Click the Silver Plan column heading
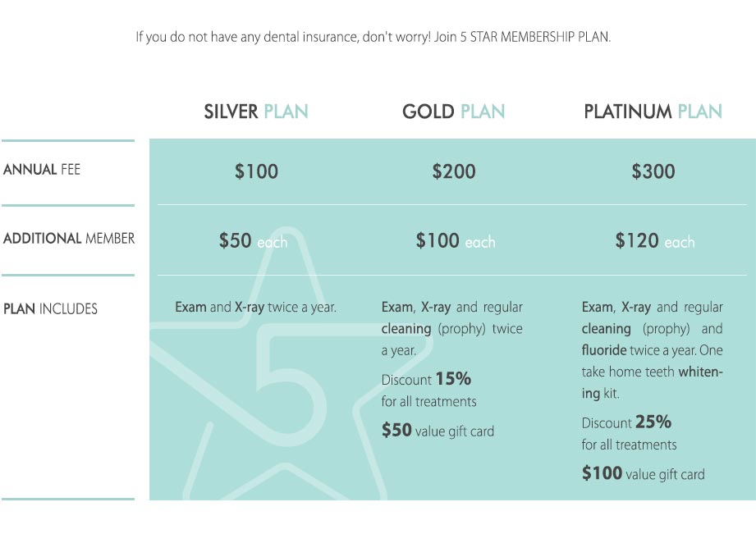 (x=256, y=112)
